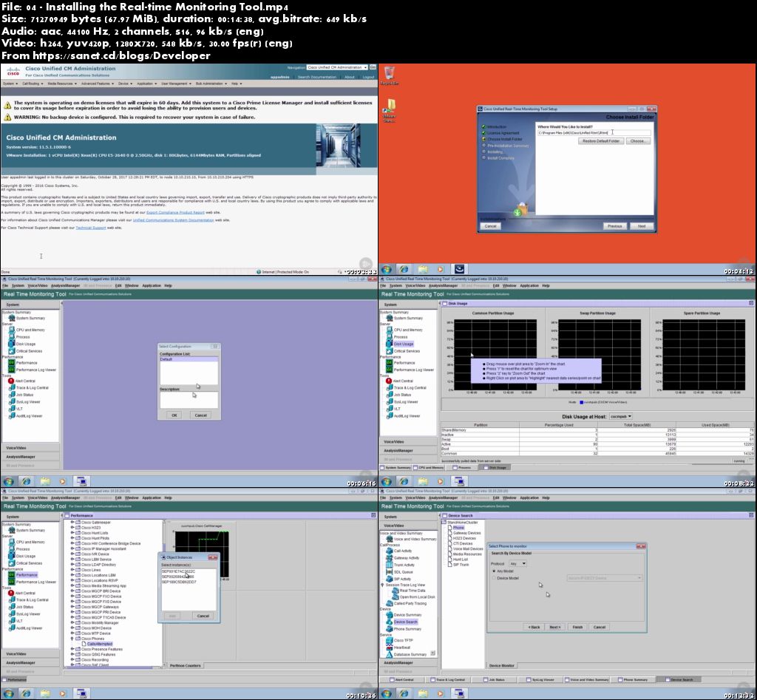Open the disabled device model combo box
Viewport: 757px width, 700px height.
(605, 578)
